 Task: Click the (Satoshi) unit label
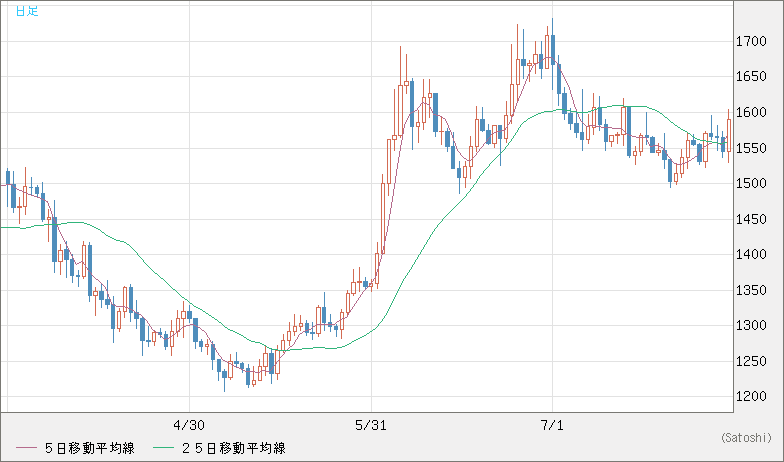coord(746,438)
